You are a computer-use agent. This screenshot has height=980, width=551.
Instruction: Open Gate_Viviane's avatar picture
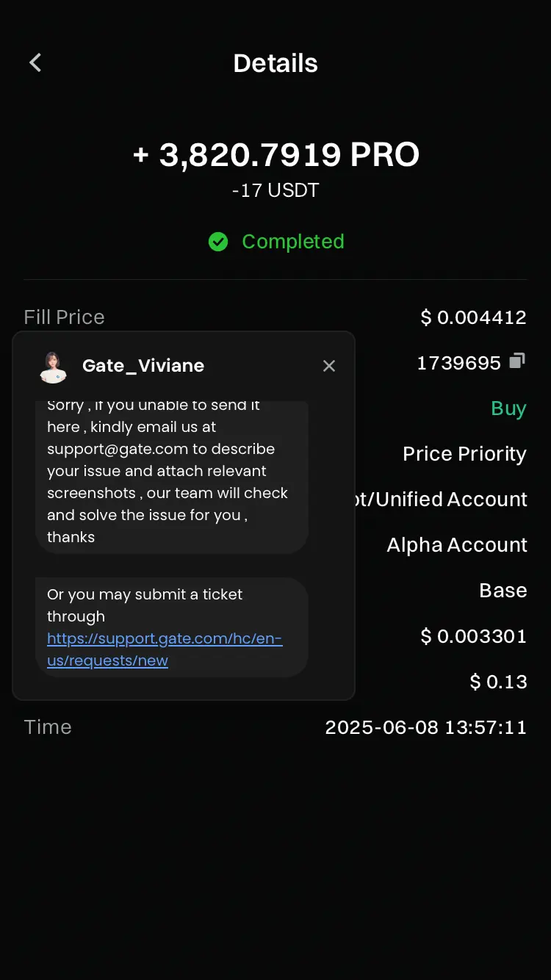(53, 366)
